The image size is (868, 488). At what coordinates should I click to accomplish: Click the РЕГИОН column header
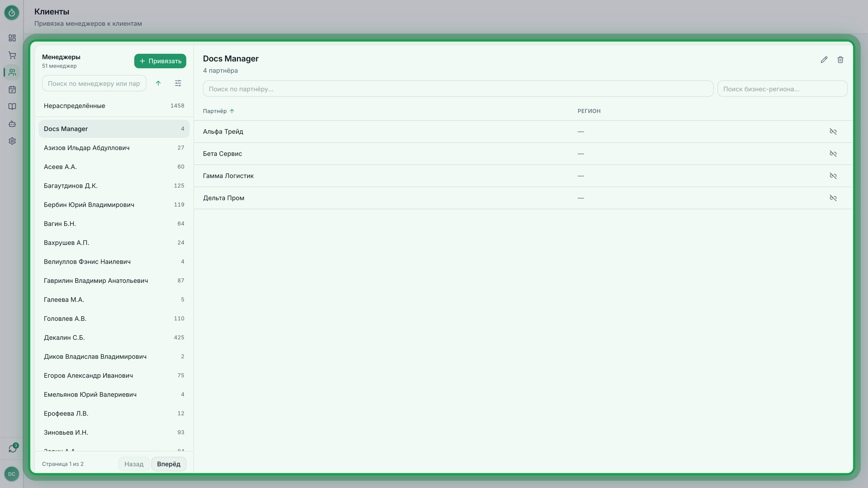pos(589,111)
